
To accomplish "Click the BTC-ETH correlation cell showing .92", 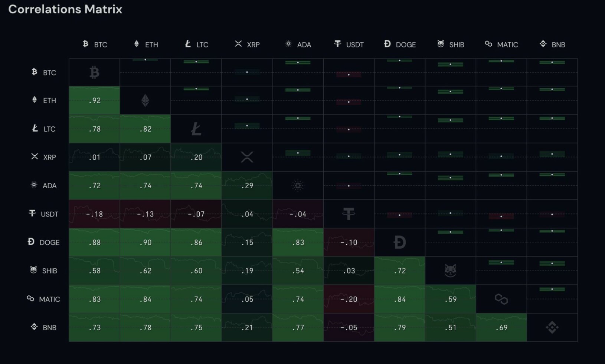I will [x=94, y=100].
